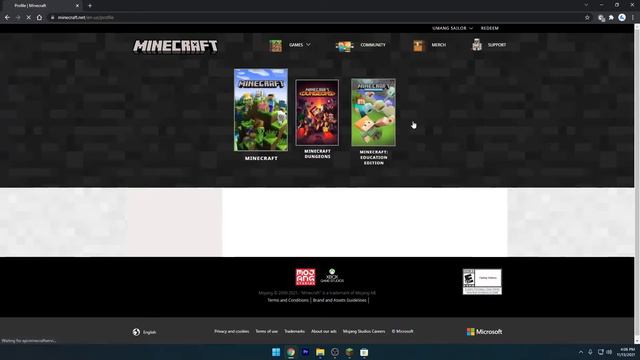Screen dimensions: 640x360
Task: Click Chrome icon in taskbar
Action: [x=291, y=352]
